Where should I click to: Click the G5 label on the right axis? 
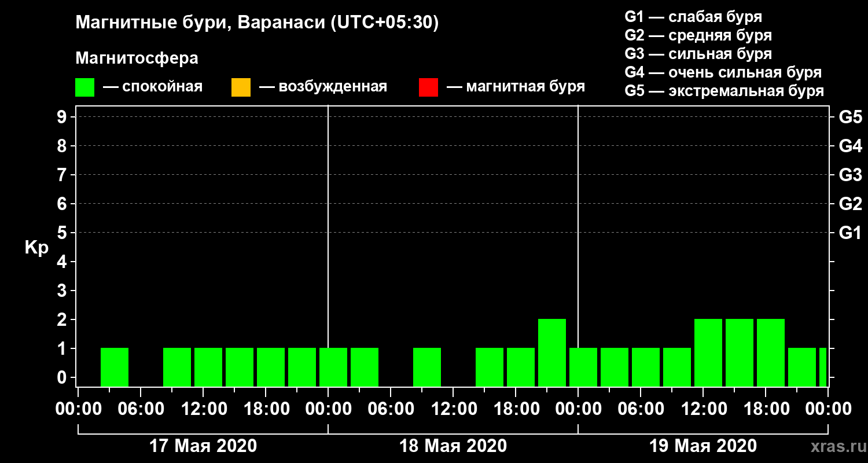click(850, 117)
